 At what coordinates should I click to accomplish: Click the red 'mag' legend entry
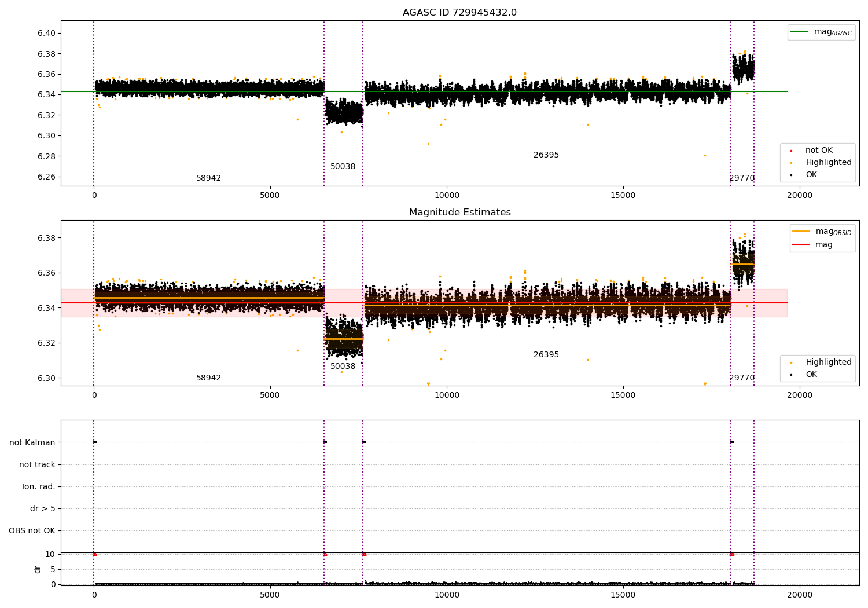coord(823,245)
